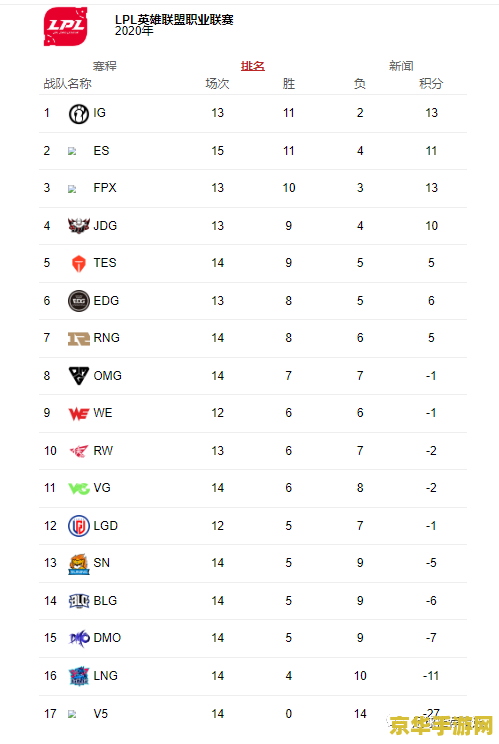Screen dimensions: 499x744
Task: Open the TES orange shield logo
Action: pos(78,264)
